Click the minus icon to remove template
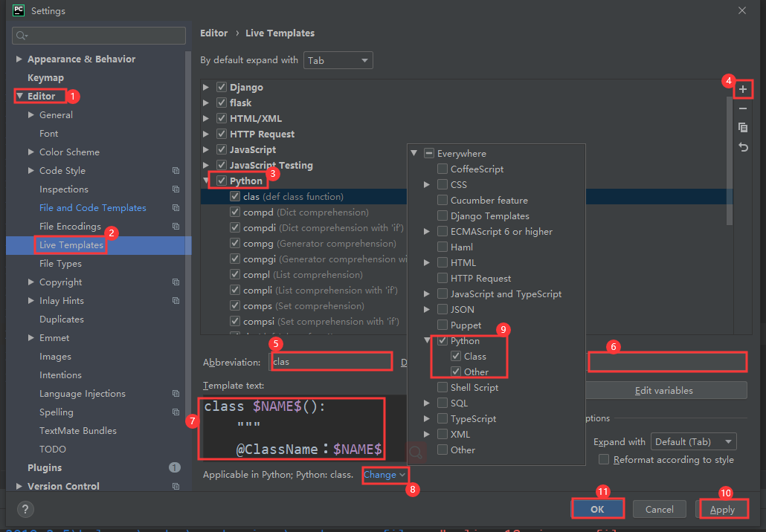Image resolution: width=766 pixels, height=532 pixels. (742, 108)
